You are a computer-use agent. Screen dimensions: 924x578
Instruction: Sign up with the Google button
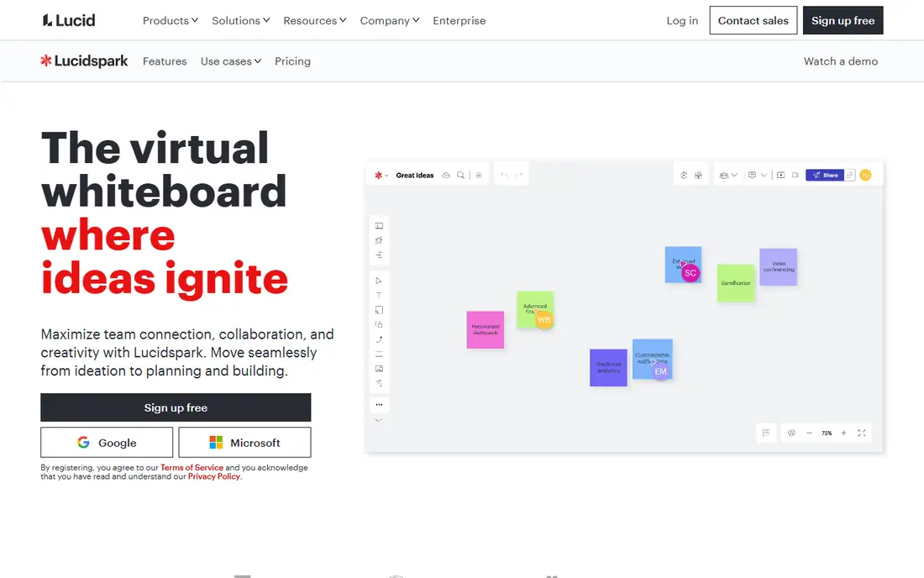[107, 443]
